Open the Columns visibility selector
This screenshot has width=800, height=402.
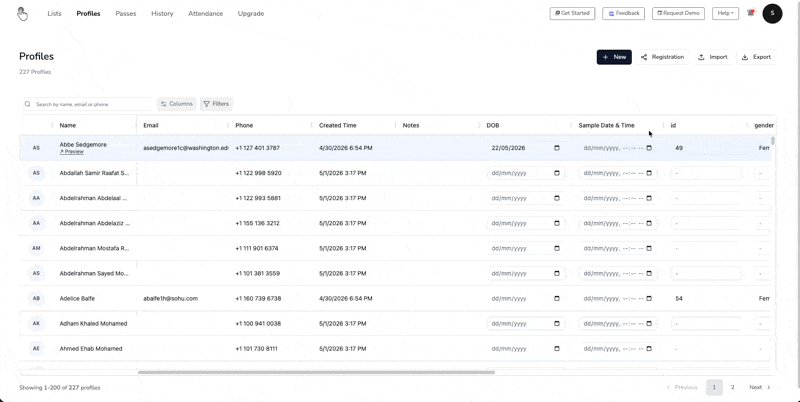pos(177,104)
